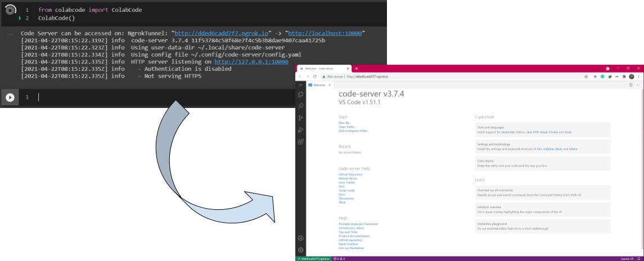Install Docker support link
This screenshot has height=261, width=644.
553,132
